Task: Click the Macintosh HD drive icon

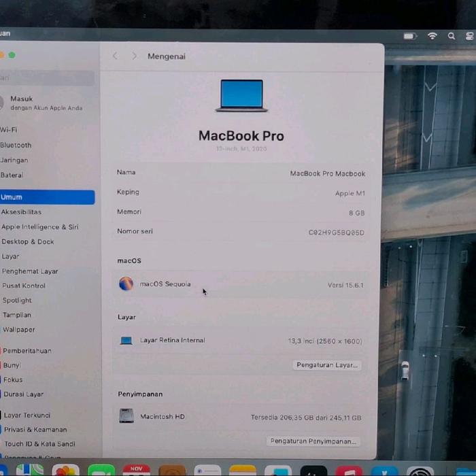Action: (x=126, y=416)
